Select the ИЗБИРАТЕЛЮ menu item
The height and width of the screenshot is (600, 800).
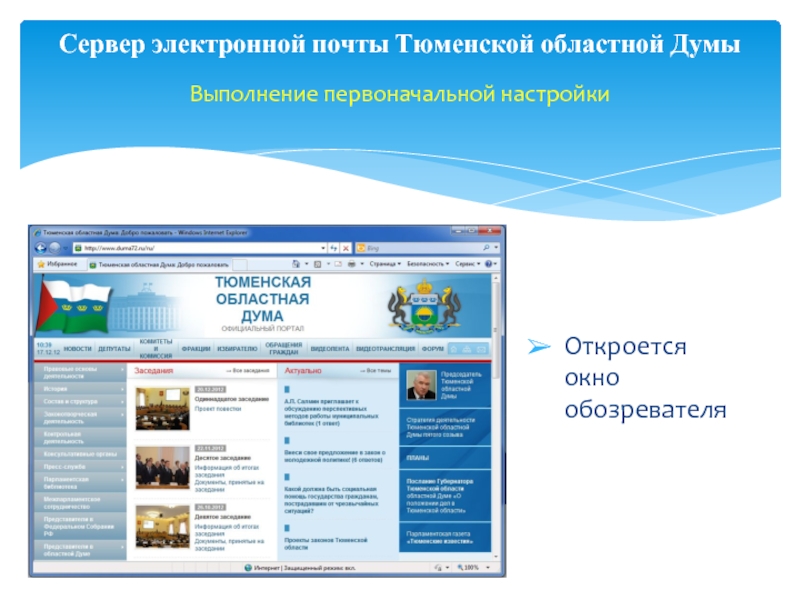point(237,349)
